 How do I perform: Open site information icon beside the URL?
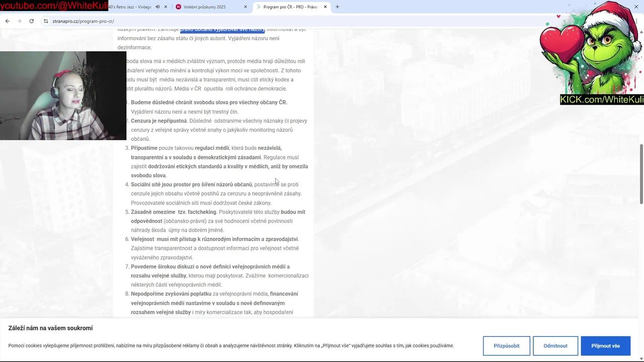pos(46,21)
